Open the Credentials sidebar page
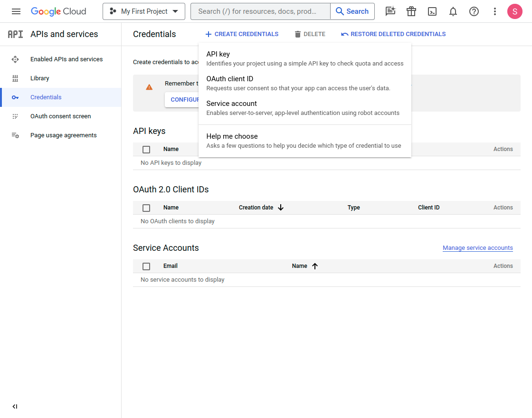This screenshot has width=532, height=418. [x=61, y=97]
